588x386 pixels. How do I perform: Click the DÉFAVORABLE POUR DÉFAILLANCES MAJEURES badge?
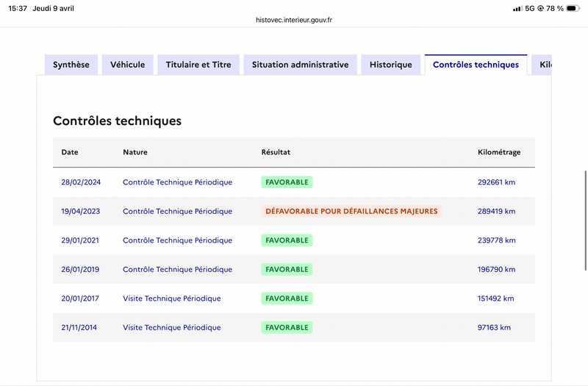pyautogui.click(x=351, y=211)
